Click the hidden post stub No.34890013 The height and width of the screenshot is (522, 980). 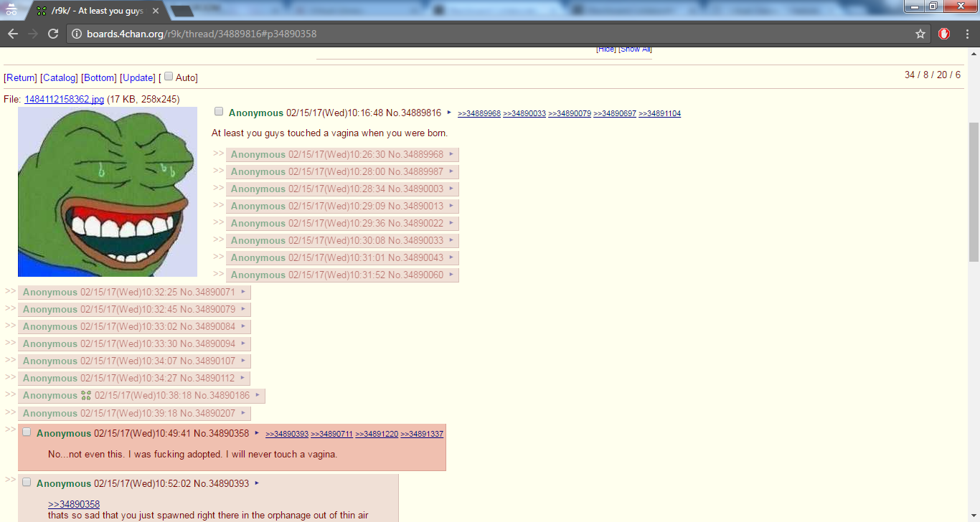[342, 206]
